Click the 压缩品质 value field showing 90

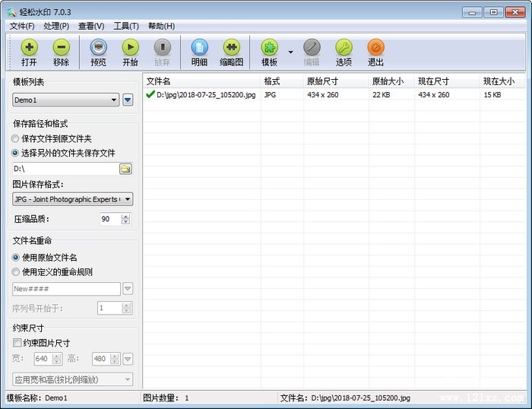[x=111, y=219]
